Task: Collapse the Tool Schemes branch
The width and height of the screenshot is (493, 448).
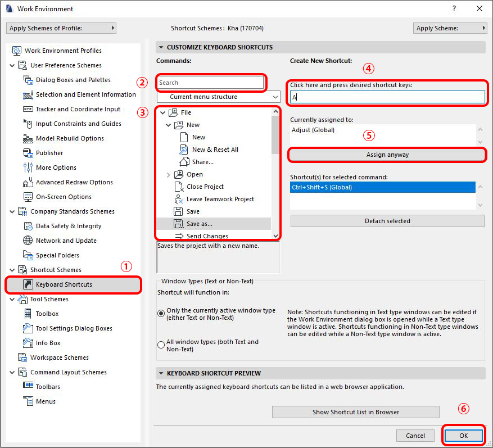Action: tap(12, 299)
